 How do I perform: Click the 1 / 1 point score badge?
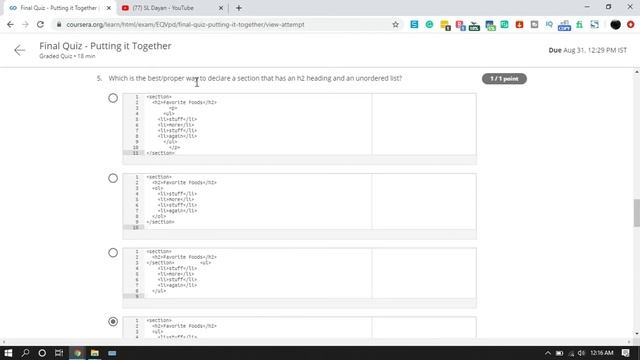(504, 78)
